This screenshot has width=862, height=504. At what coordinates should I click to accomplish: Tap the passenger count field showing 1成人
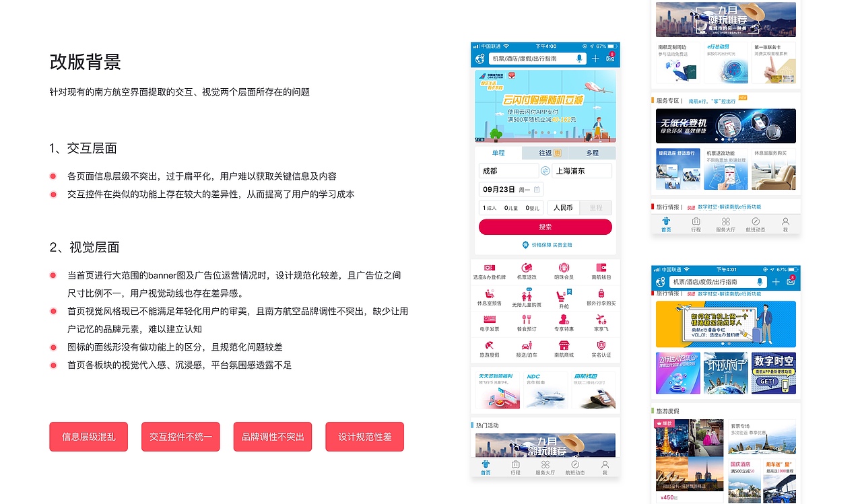click(x=511, y=208)
